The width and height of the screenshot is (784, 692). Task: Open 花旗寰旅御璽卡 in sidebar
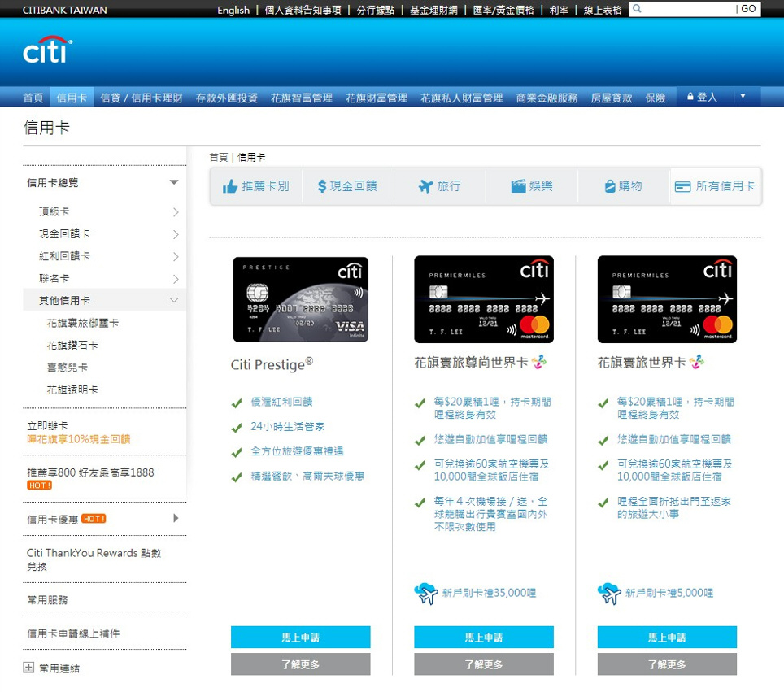point(82,323)
